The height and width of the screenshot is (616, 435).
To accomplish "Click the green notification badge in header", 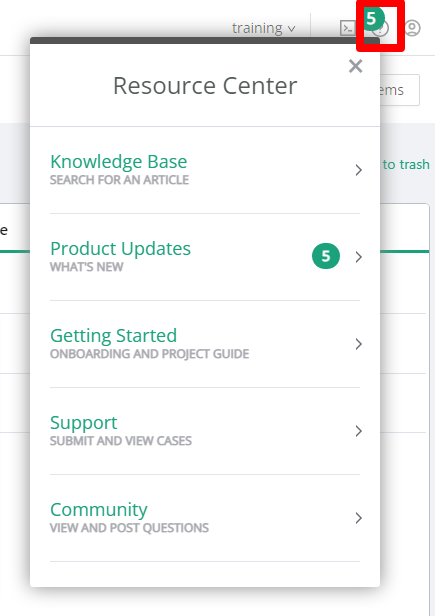I will 371,18.
